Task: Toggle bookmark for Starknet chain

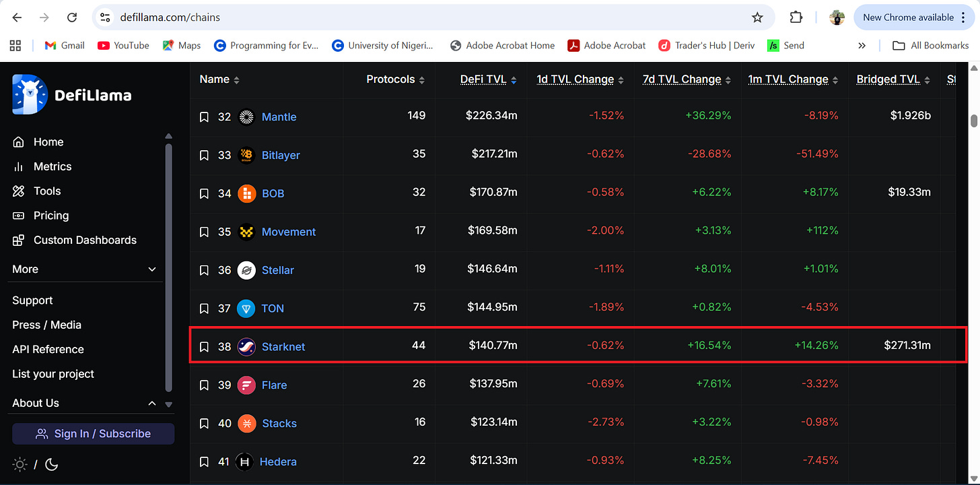Action: click(205, 348)
